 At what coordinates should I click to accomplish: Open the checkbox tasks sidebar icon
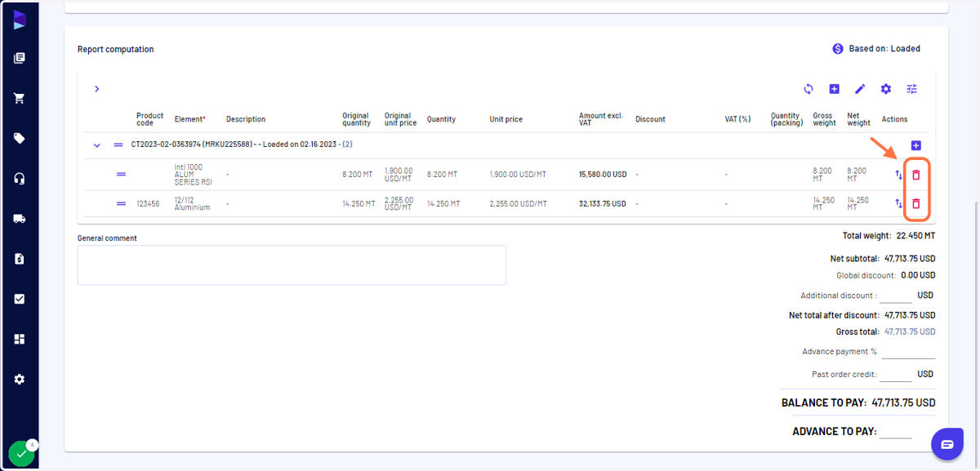point(20,299)
